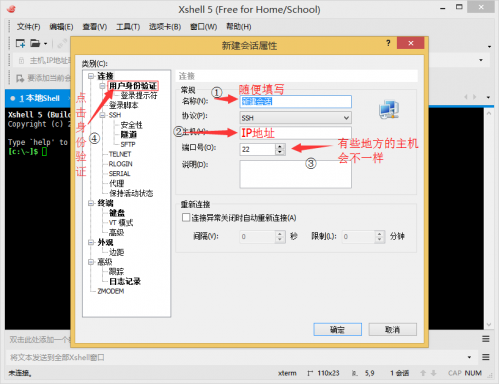Open the dropdown arrow beside the folder icon
The height and width of the screenshot is (384, 499).
[46, 44]
